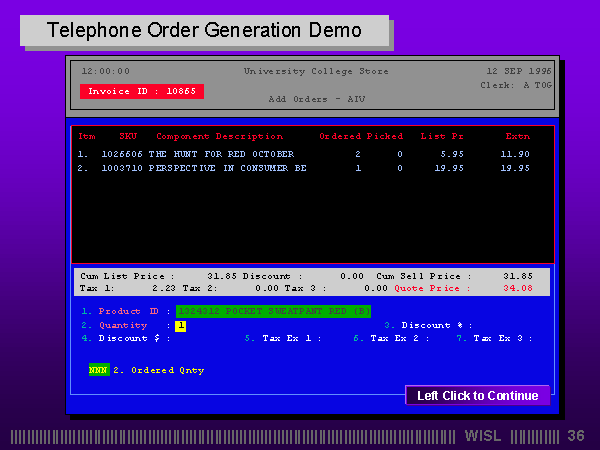Click the SKU column header
Image resolution: width=600 pixels, height=450 pixels.
pos(128,135)
